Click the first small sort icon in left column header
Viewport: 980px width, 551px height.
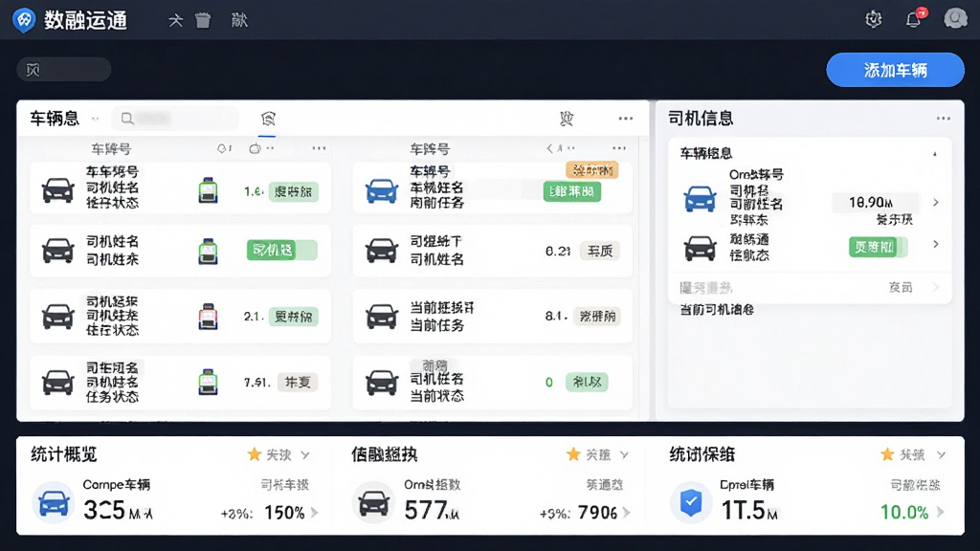tap(224, 148)
